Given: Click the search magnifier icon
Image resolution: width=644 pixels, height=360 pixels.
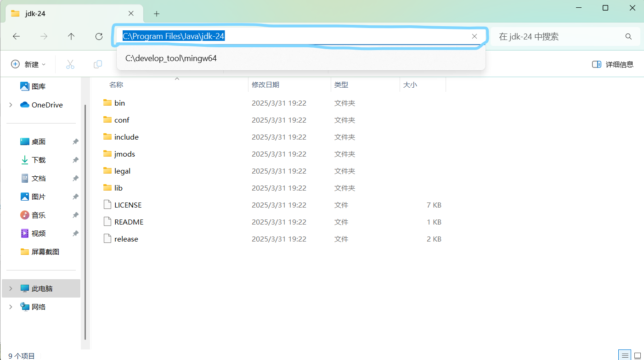Looking at the screenshot, I should point(628,36).
